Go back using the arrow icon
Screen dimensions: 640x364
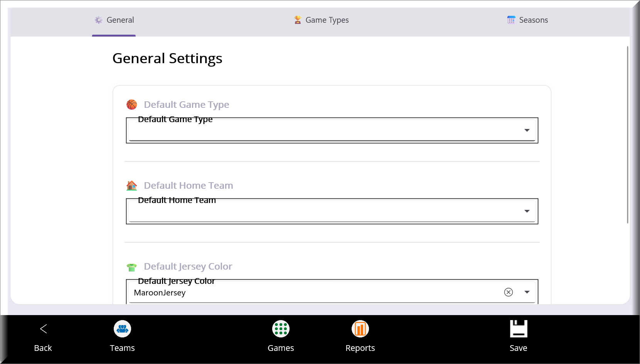[x=43, y=329]
